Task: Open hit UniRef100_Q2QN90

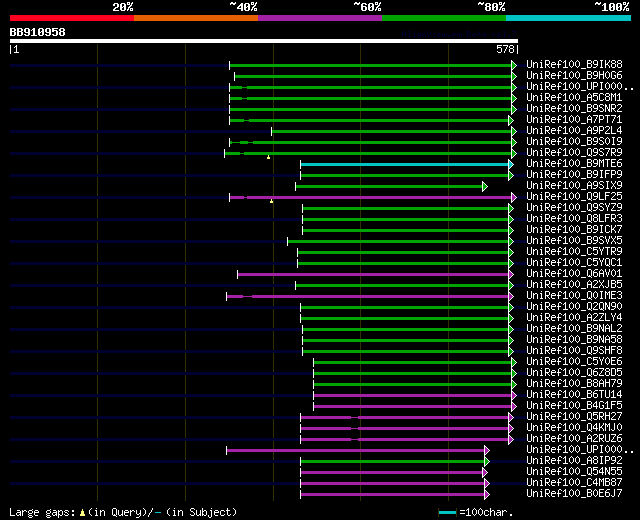Action: coord(574,307)
